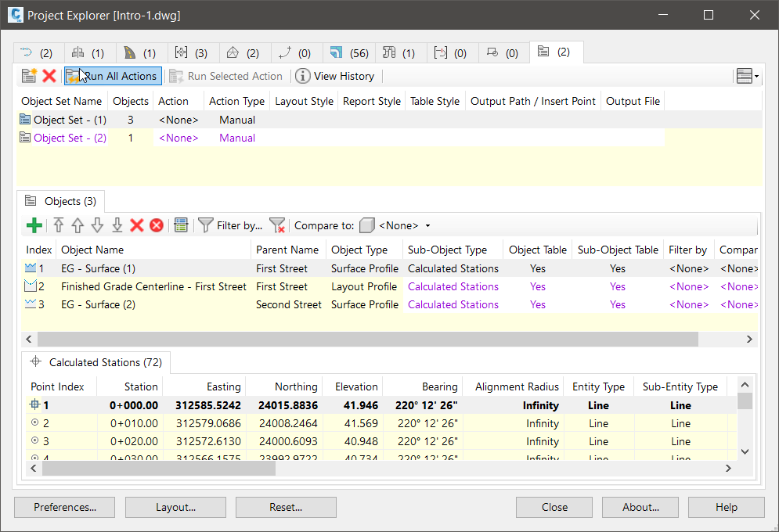Click the new object set icon
Screen dimensions: 779x532
point(29,76)
